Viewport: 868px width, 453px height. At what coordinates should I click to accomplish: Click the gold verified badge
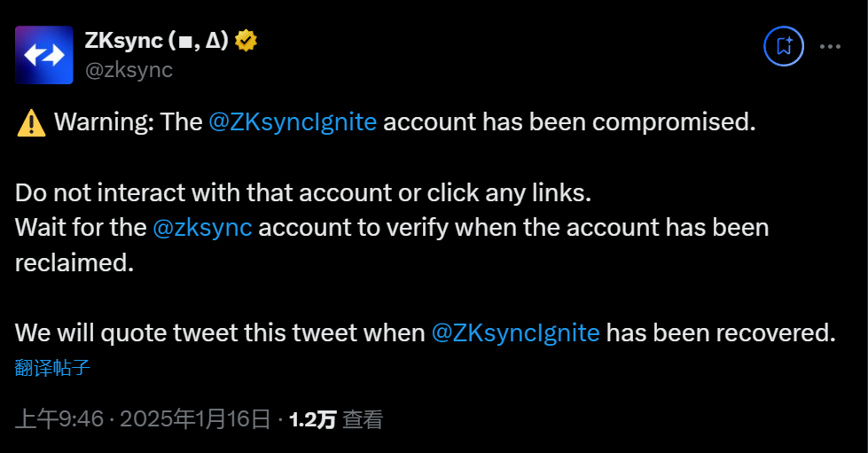point(246,41)
